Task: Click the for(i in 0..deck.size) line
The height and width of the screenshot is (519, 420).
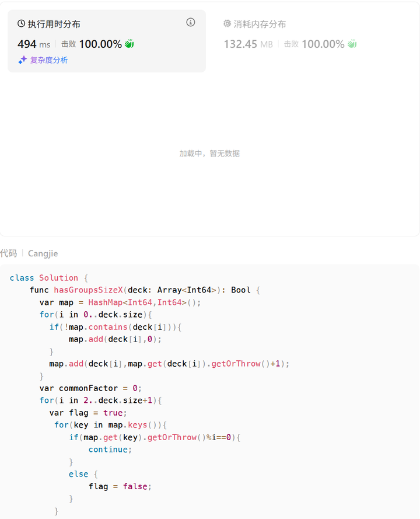Action: 96,315
